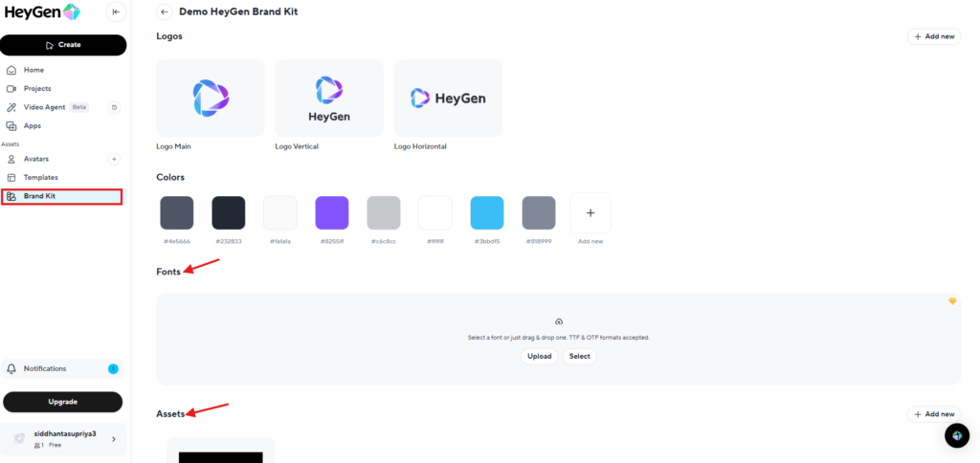
Task: Click the Create button
Action: pyautogui.click(x=63, y=45)
